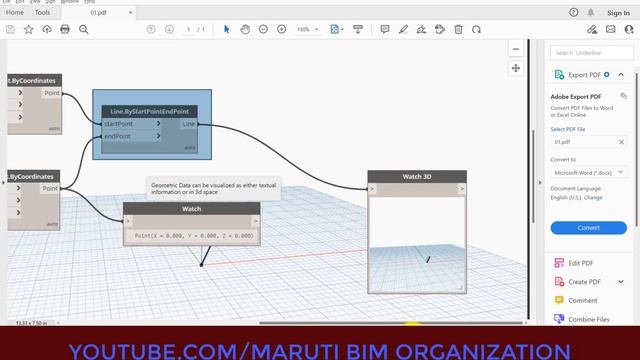Choose the Selection arrow tool
640x360 pixels.
pyautogui.click(x=227, y=29)
